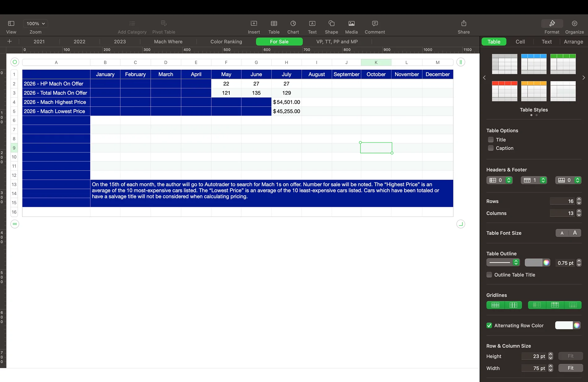Toggle body horizontal gridlines button
Viewport: 588px width, 382px height.
point(495,305)
